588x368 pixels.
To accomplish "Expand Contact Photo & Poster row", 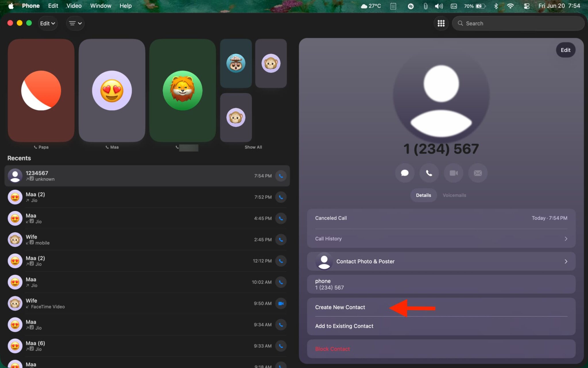I will pos(441,261).
